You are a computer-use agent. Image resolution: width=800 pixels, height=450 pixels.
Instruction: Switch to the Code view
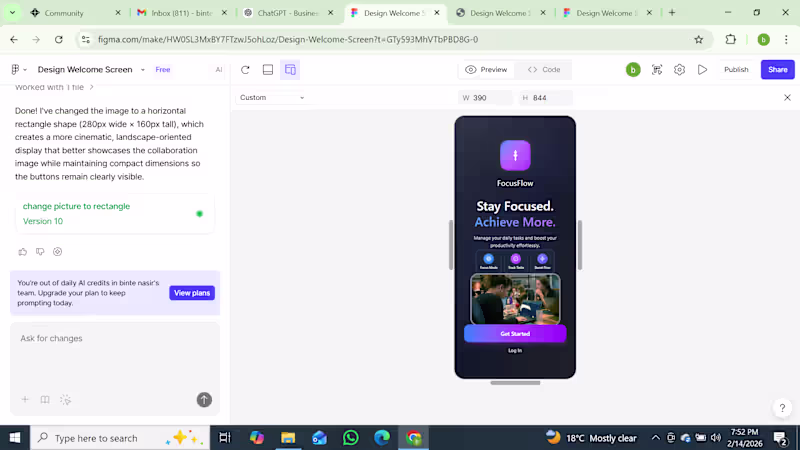point(544,70)
